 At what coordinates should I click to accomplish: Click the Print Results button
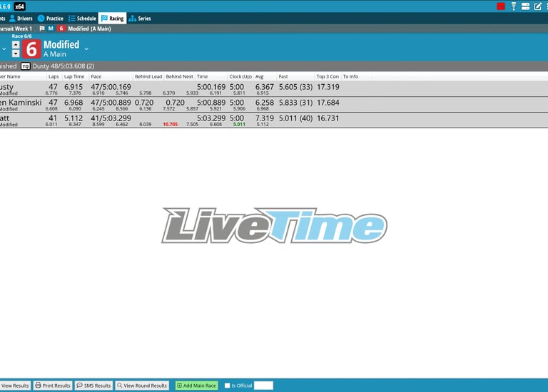[x=53, y=386]
